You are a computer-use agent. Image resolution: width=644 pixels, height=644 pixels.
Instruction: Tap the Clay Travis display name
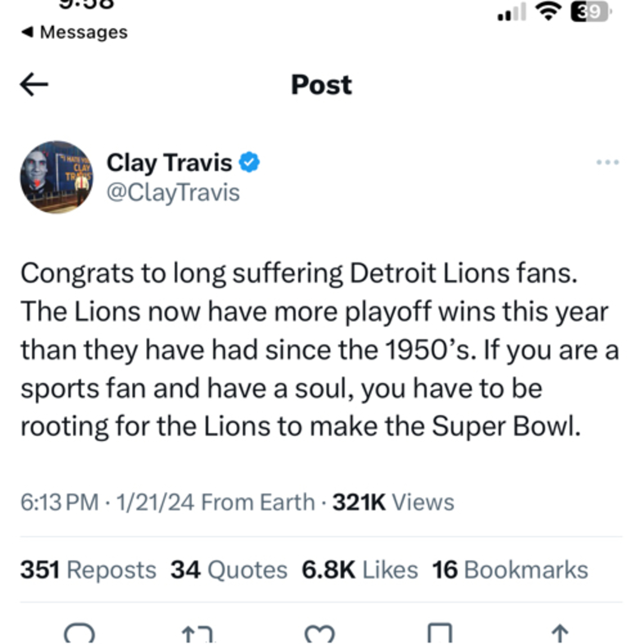click(169, 163)
